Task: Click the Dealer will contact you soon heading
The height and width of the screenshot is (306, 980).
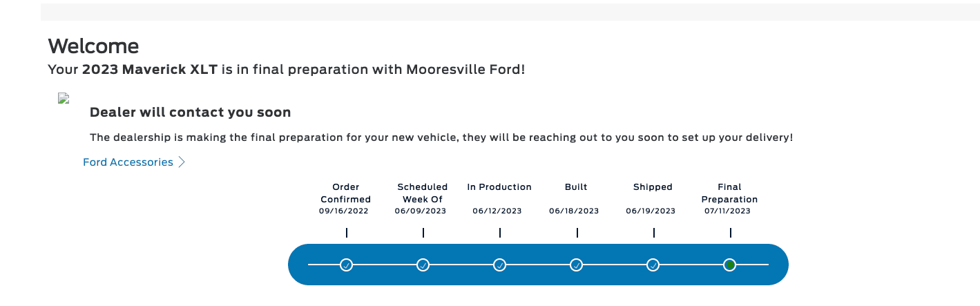Action: coord(191,112)
